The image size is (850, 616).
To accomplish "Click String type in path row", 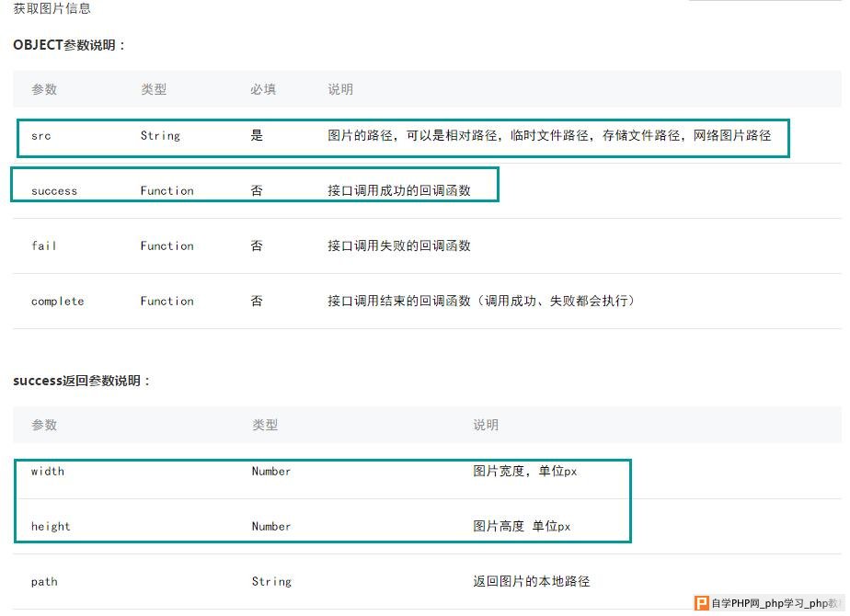I will point(271,581).
